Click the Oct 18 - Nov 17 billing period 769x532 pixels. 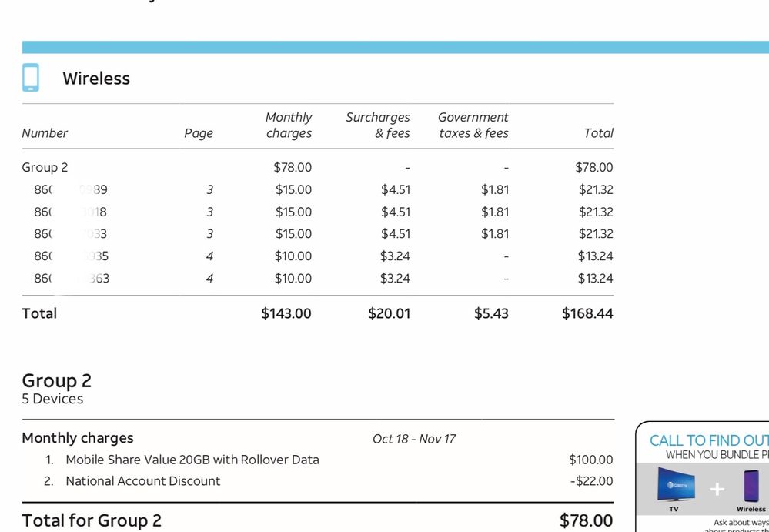tap(414, 439)
